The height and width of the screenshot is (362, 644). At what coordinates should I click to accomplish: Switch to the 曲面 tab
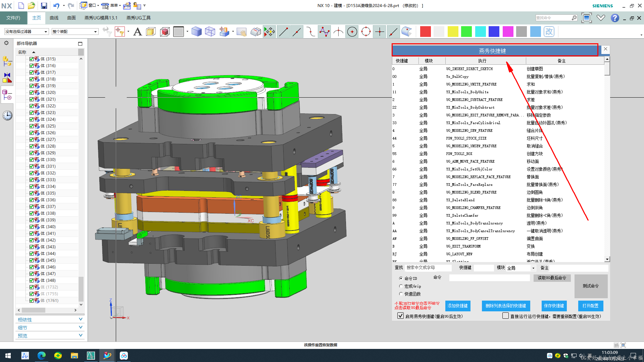[71, 18]
